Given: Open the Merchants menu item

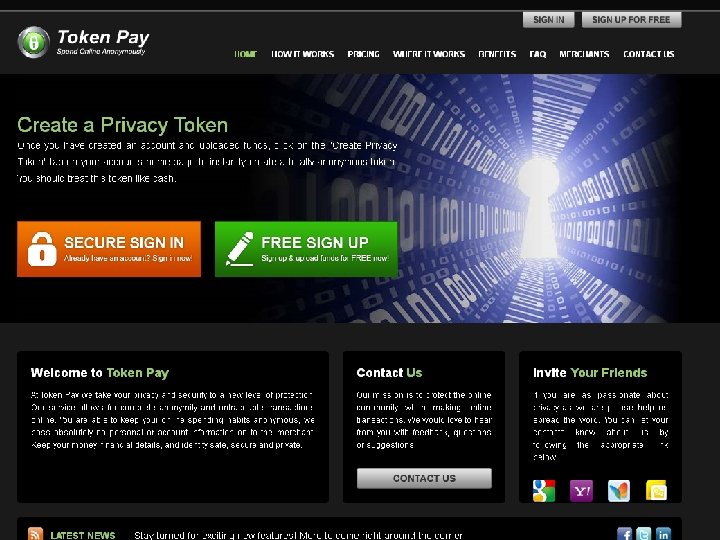Looking at the screenshot, I should click(584, 54).
